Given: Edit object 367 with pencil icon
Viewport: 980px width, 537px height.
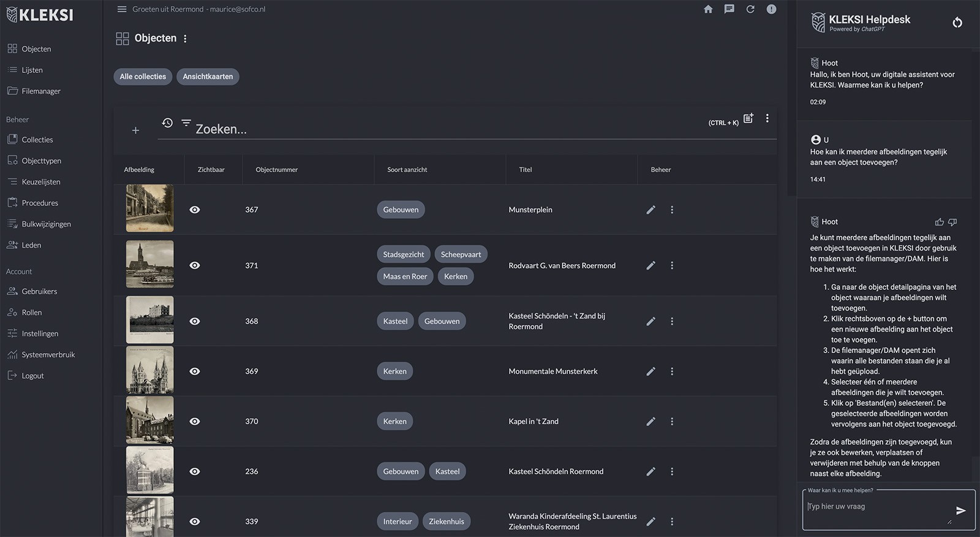Looking at the screenshot, I should (650, 210).
